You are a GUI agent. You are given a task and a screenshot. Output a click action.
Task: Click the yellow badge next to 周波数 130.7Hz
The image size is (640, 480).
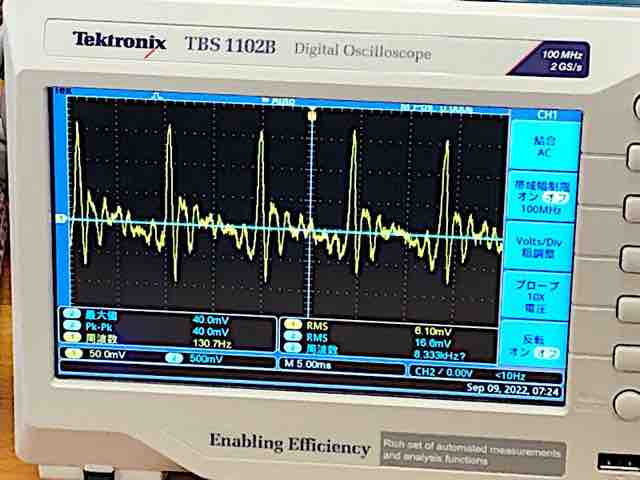tap(72, 337)
